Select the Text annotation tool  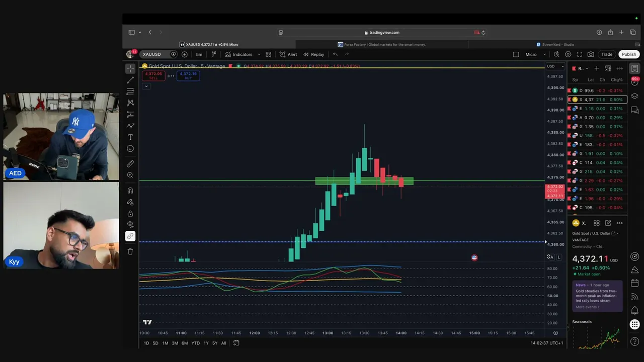[x=130, y=137]
